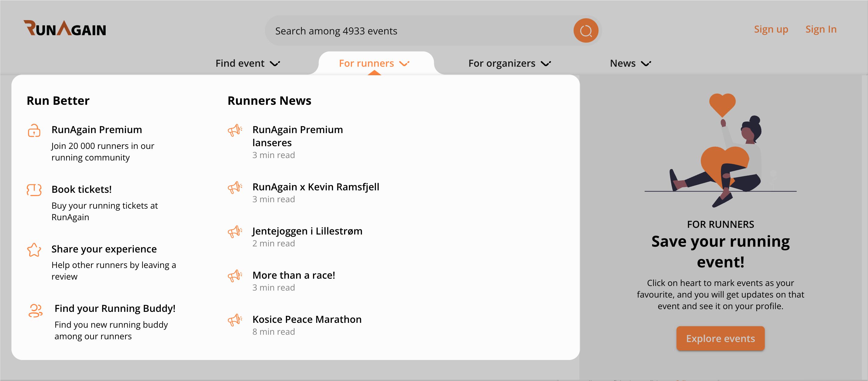Click the RunAgain logo
The height and width of the screenshot is (381, 868).
pos(65,28)
